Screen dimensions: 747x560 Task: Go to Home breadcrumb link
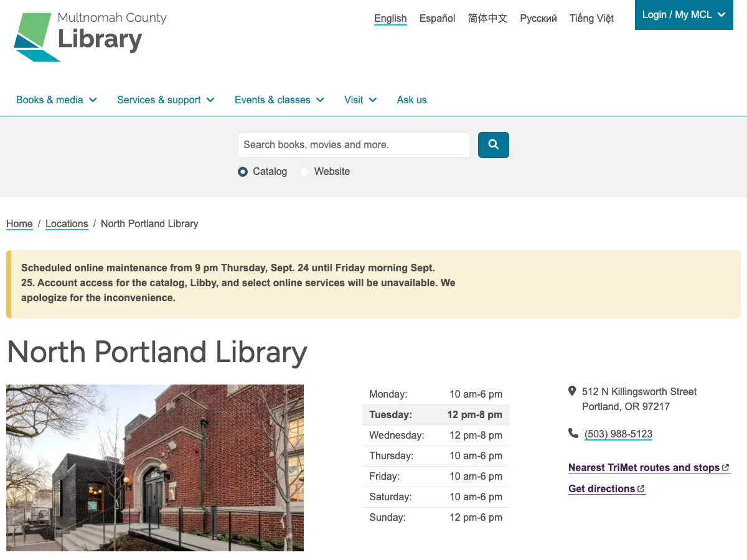[19, 223]
